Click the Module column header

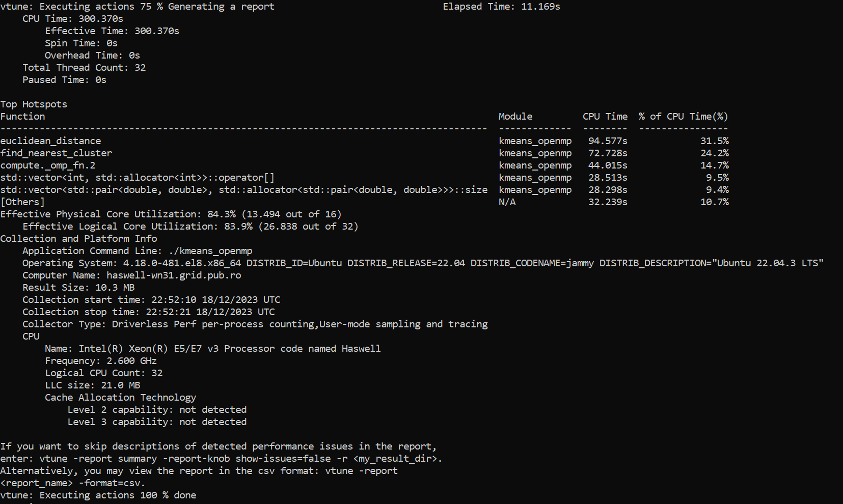click(x=515, y=117)
